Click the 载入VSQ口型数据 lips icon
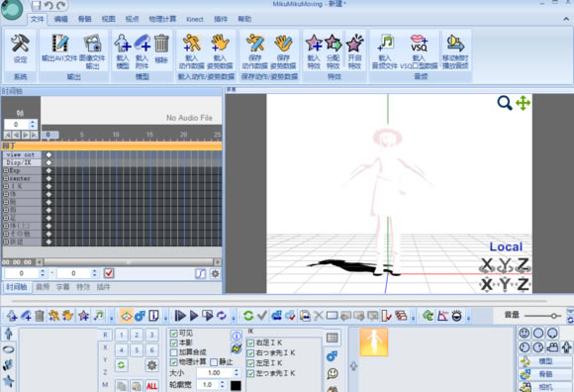Screen dimensions: 574x392 tap(419, 44)
